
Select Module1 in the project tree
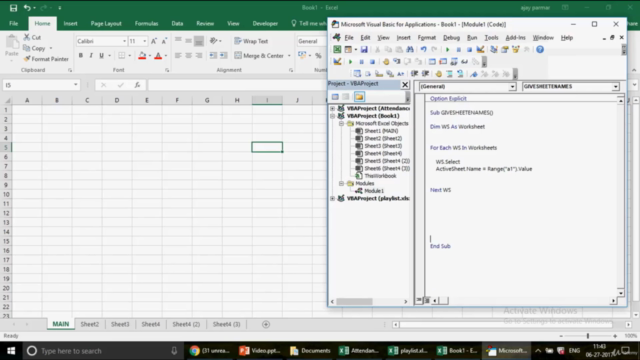pos(369,191)
